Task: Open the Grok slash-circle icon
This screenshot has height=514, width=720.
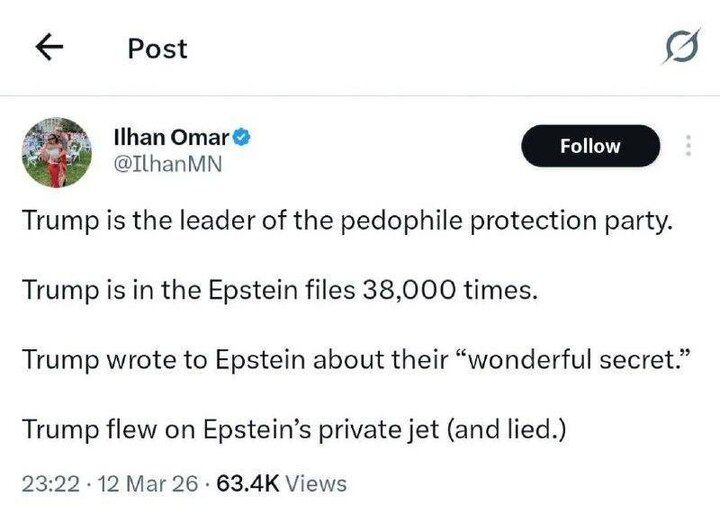Action: [681, 48]
